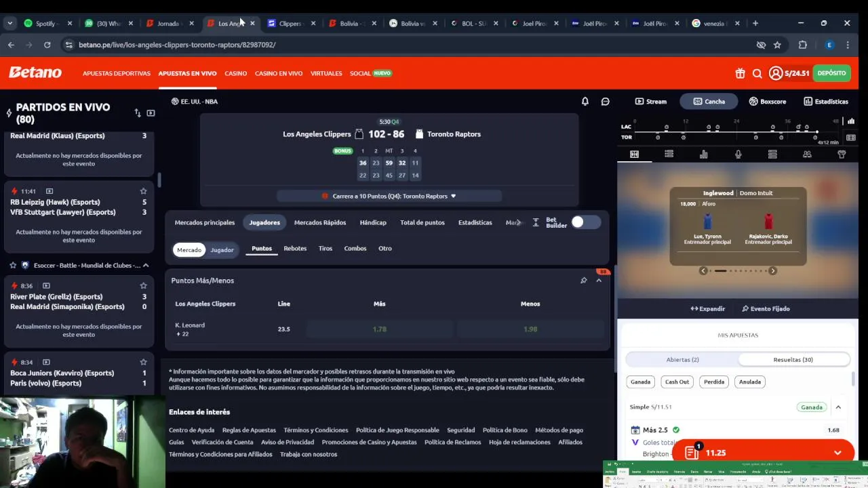Collapse the Esoccer Battle league section
The height and width of the screenshot is (488, 868).
point(145,266)
